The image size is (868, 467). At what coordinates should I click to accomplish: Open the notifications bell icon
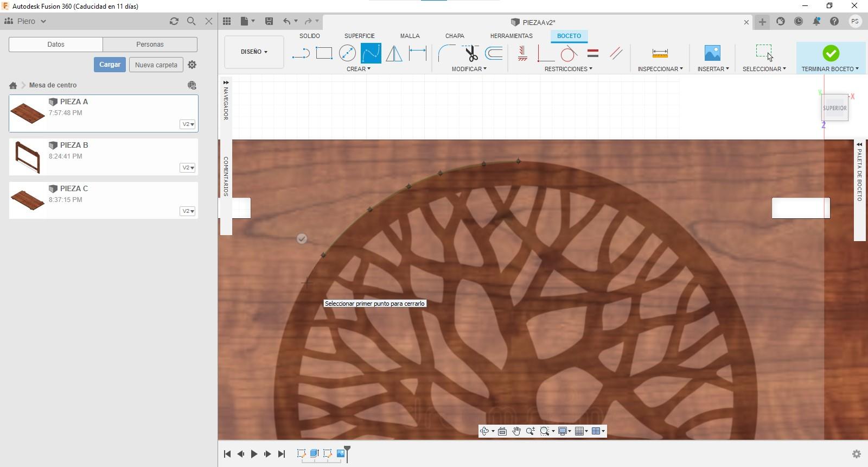[x=816, y=21]
